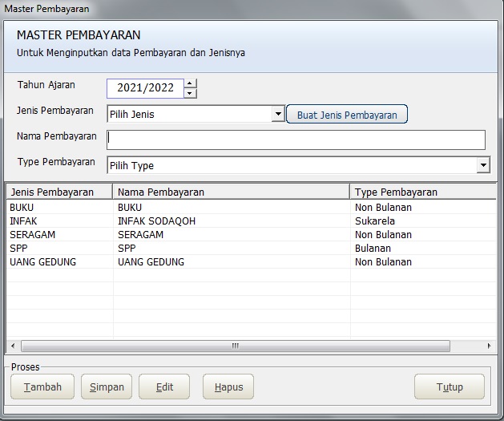Click the horizontal scrollbar thumb
504x421 pixels.
[236, 346]
